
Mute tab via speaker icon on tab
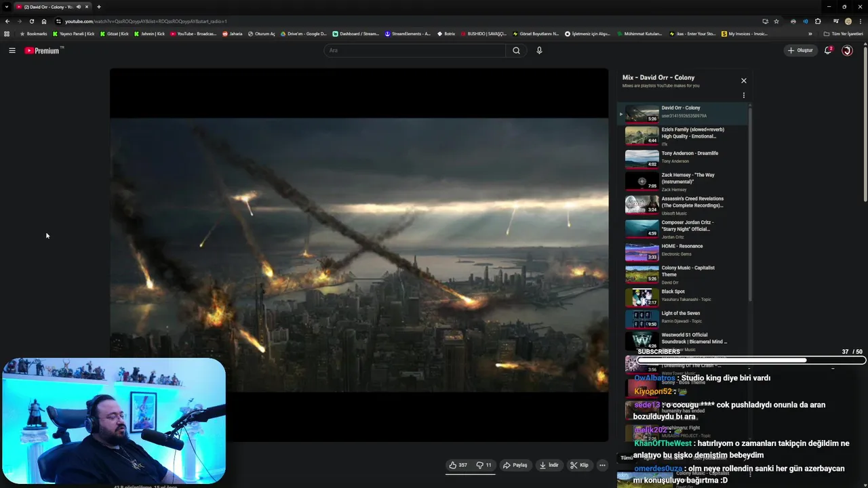[78, 7]
